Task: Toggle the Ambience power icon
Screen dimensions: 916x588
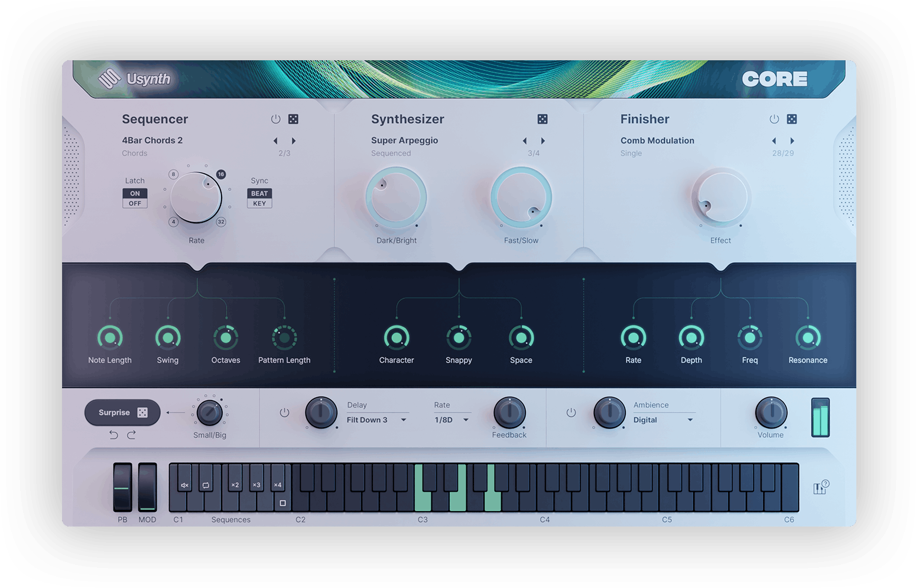Action: (571, 412)
